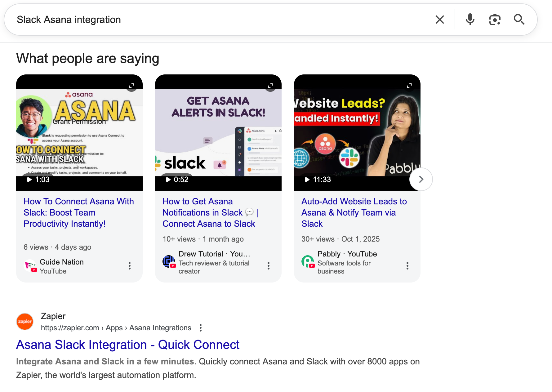552x392 pixels.
Task: Open more options for Drew Tutorial video
Action: click(x=269, y=266)
